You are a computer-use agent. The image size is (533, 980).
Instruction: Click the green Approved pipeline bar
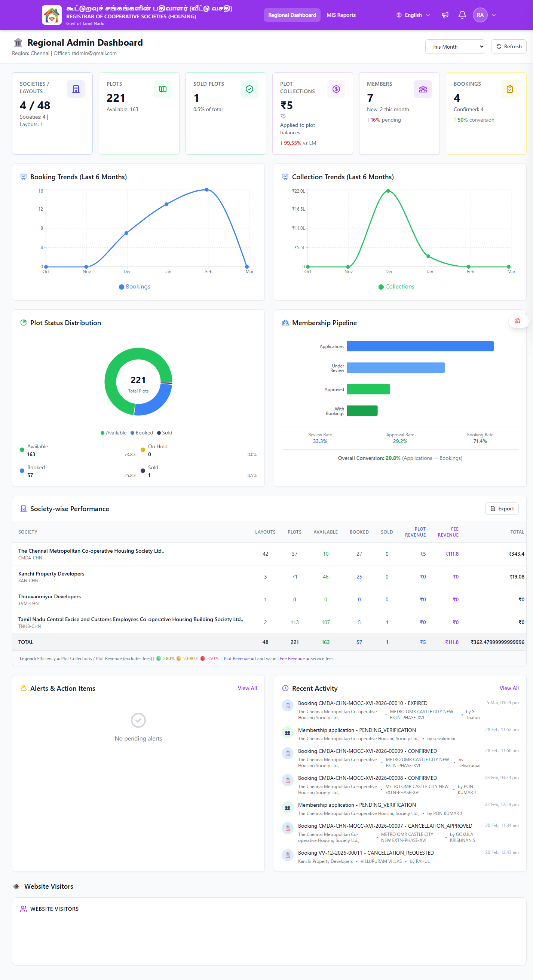click(368, 389)
